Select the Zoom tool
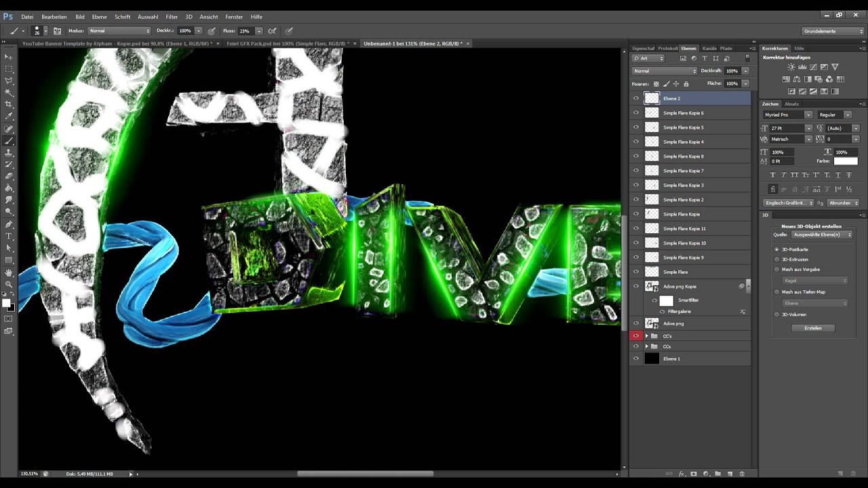868x488 pixels. tap(9, 284)
